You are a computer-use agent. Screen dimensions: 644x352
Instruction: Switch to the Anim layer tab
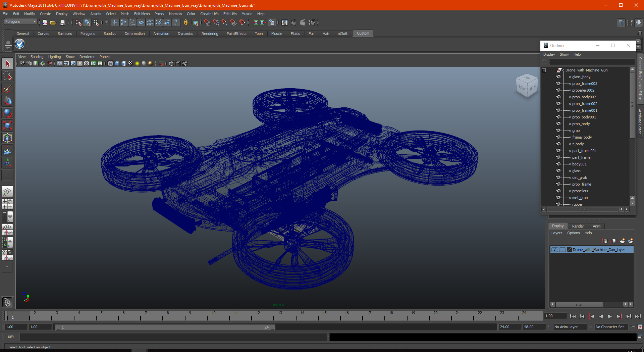coord(596,226)
